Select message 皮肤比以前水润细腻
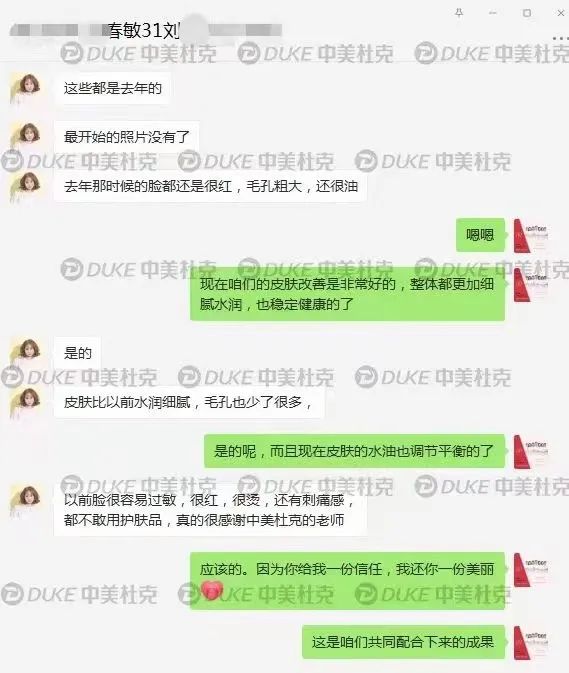 point(189,403)
